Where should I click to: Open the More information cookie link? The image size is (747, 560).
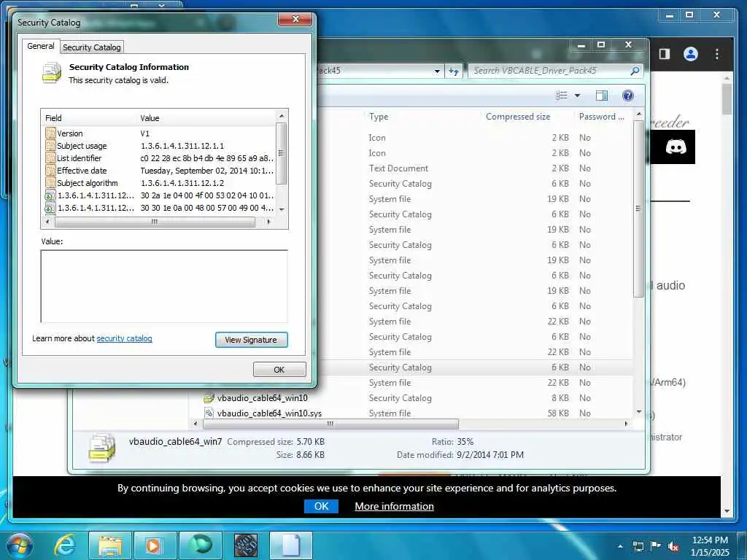[394, 506]
